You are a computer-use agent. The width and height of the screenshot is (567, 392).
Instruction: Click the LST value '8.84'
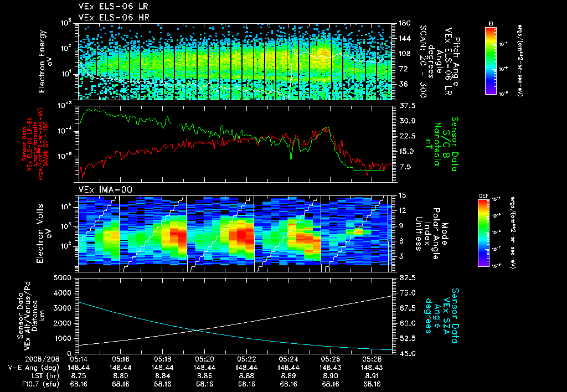[x=163, y=376]
